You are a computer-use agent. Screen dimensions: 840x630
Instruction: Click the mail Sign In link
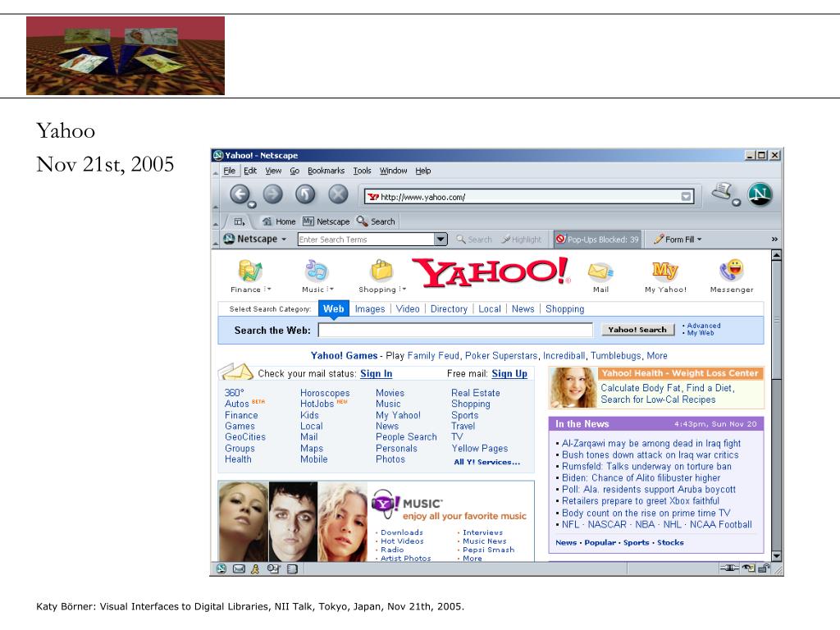click(376, 373)
